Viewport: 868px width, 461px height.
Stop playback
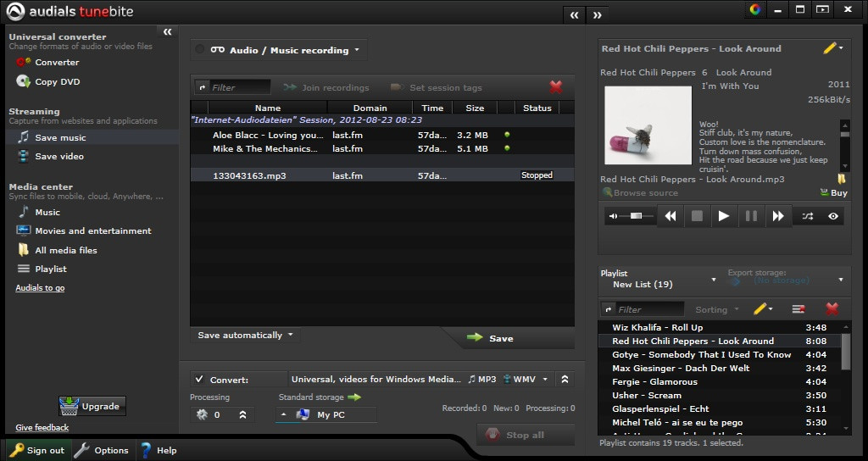click(x=697, y=216)
